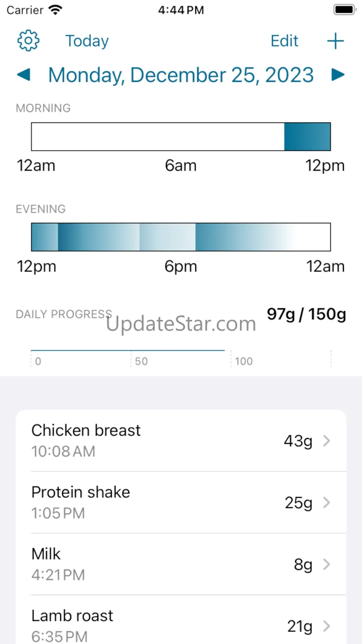Select the Chicken breast list item
This screenshot has width=362, height=644.
pos(139,440)
